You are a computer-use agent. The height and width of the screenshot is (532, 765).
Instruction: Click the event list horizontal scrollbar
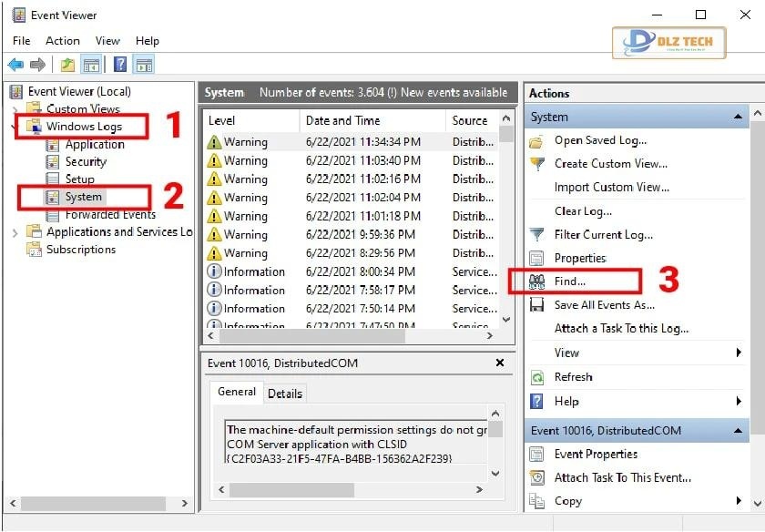tap(312, 336)
